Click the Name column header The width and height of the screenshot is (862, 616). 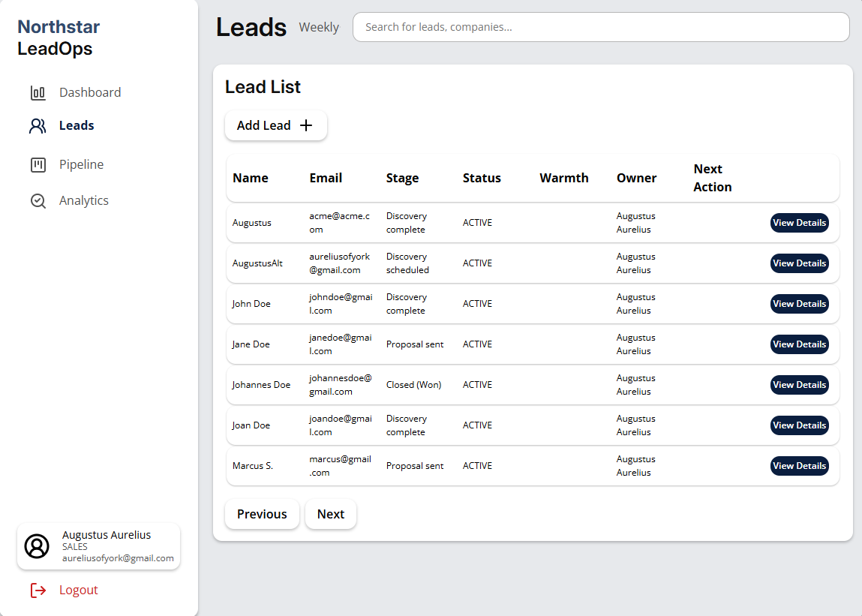[x=251, y=178]
